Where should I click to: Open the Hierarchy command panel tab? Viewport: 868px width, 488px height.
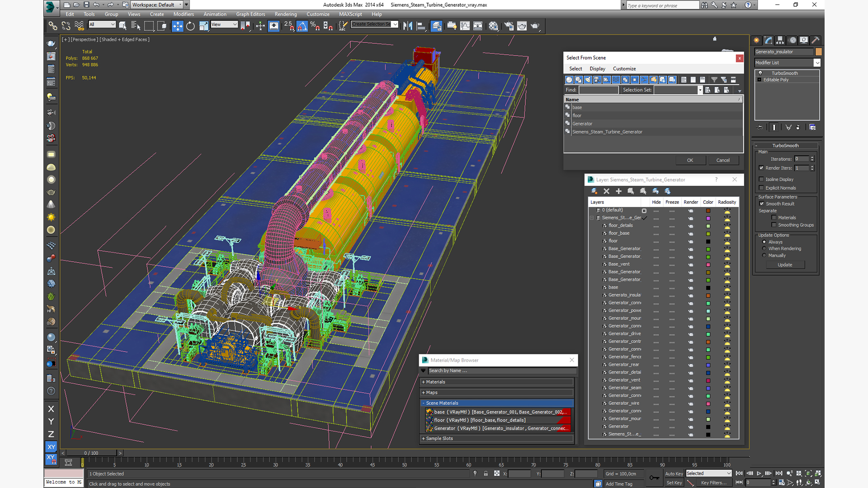click(780, 40)
